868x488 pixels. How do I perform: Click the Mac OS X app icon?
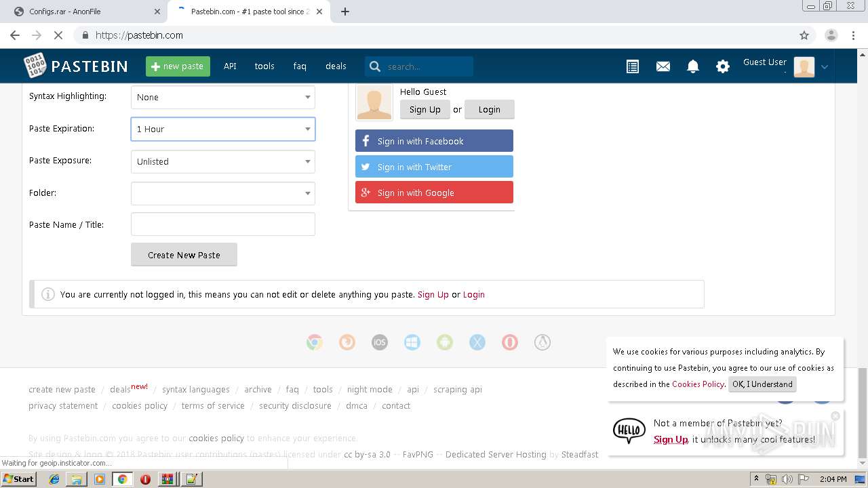point(477,342)
